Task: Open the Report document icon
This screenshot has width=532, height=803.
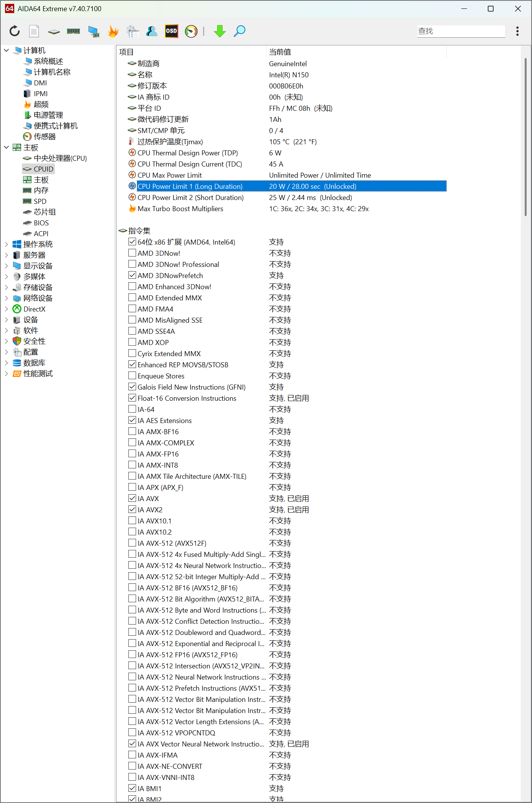Action: click(x=34, y=31)
